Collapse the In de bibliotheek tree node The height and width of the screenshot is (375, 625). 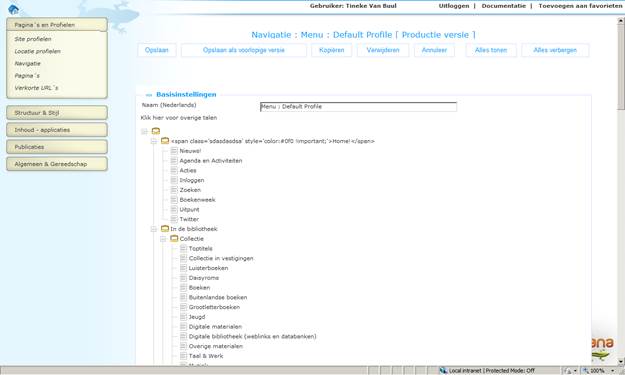point(154,229)
